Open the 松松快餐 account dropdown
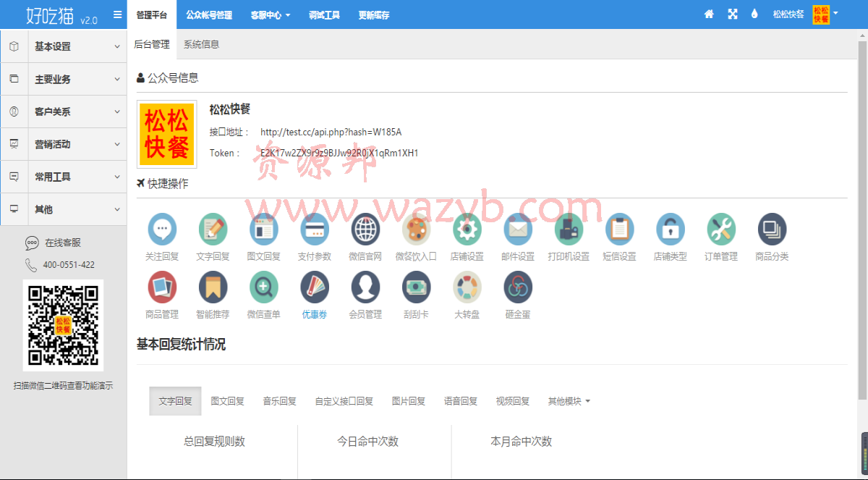Viewport: 868px width, 480px height. click(805, 14)
